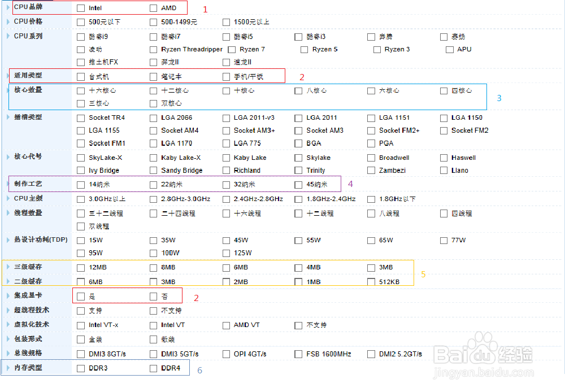Screen dimensions: 565x392
Task: Click the 制作工艺 category label
Action: [x=28, y=184]
